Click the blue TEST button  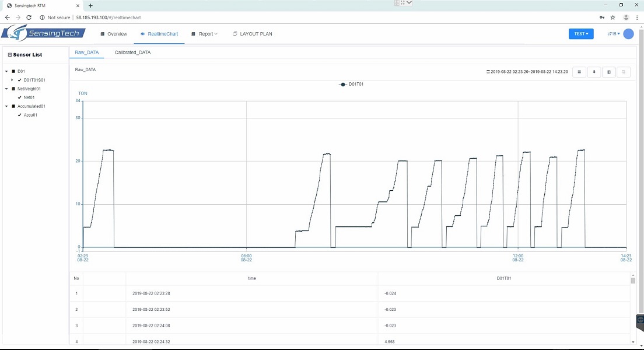[x=580, y=34]
